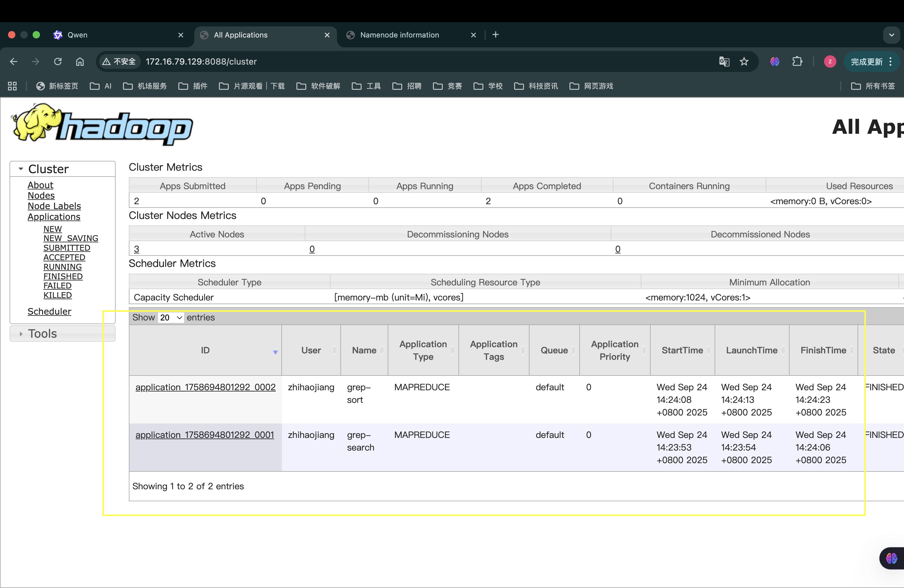Click the browser address bar URL
This screenshot has height=588, width=904.
[x=201, y=62]
